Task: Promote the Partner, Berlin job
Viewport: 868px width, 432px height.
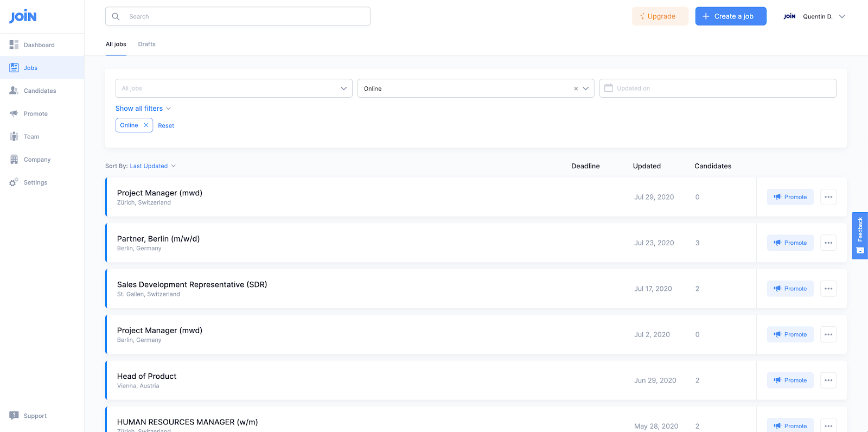Action: pos(790,243)
